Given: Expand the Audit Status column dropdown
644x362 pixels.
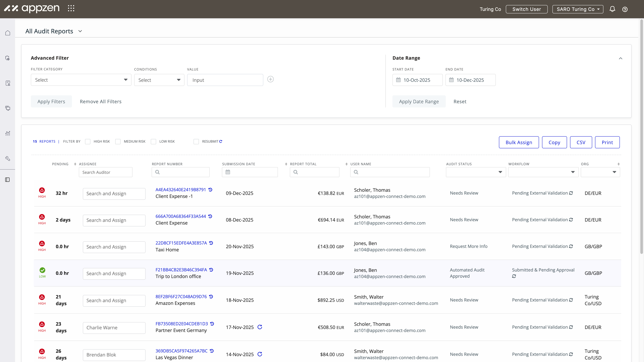Looking at the screenshot, I should (476, 172).
